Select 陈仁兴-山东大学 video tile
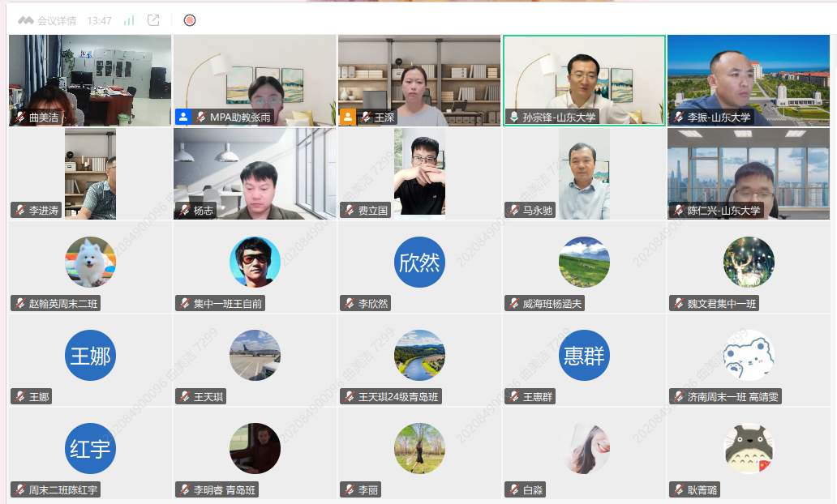This screenshot has height=504, width=837. [x=749, y=173]
